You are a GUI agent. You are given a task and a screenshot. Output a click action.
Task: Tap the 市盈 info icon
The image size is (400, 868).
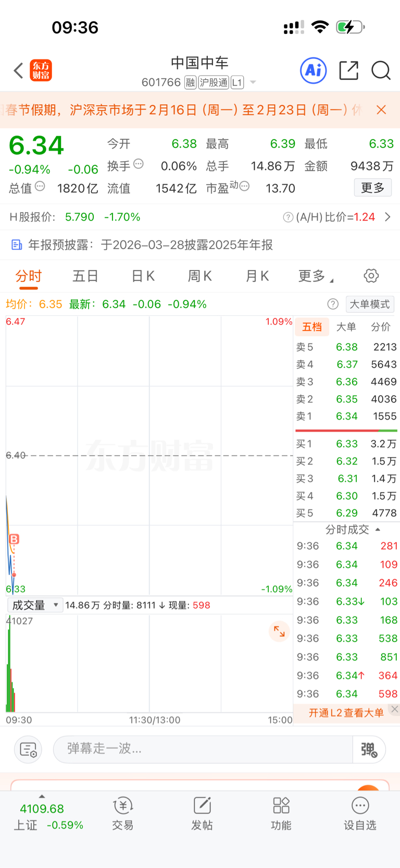[244, 186]
